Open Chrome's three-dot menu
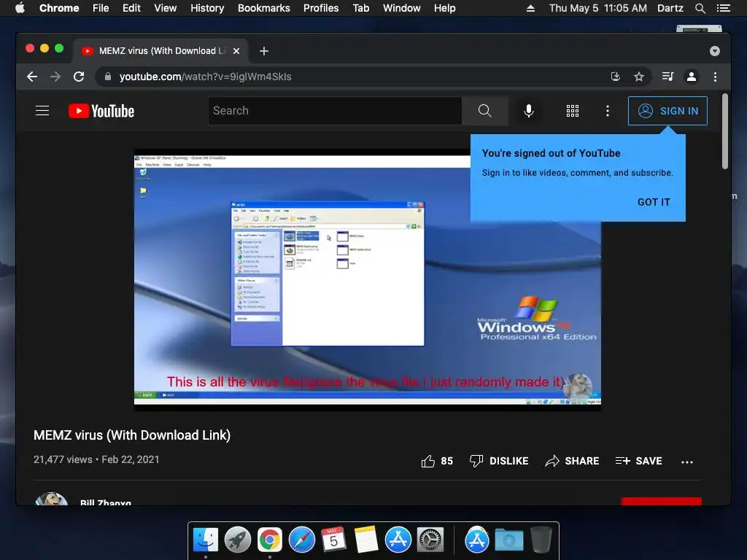This screenshot has width=747, height=560. pyautogui.click(x=715, y=77)
